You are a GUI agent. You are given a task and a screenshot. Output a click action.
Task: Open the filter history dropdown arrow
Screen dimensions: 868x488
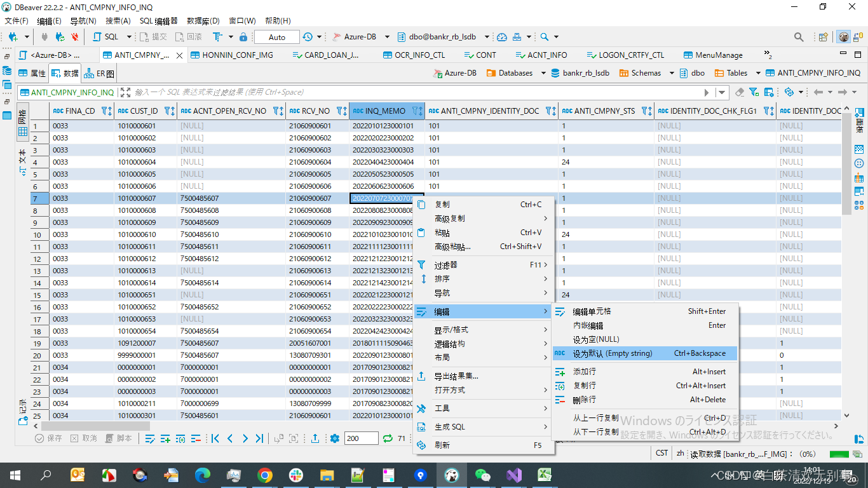click(x=722, y=92)
